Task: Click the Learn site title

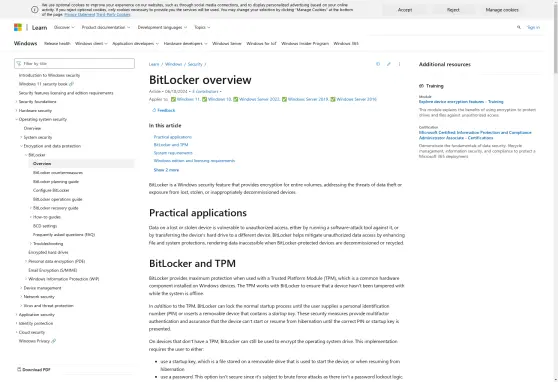Action: pos(40,27)
